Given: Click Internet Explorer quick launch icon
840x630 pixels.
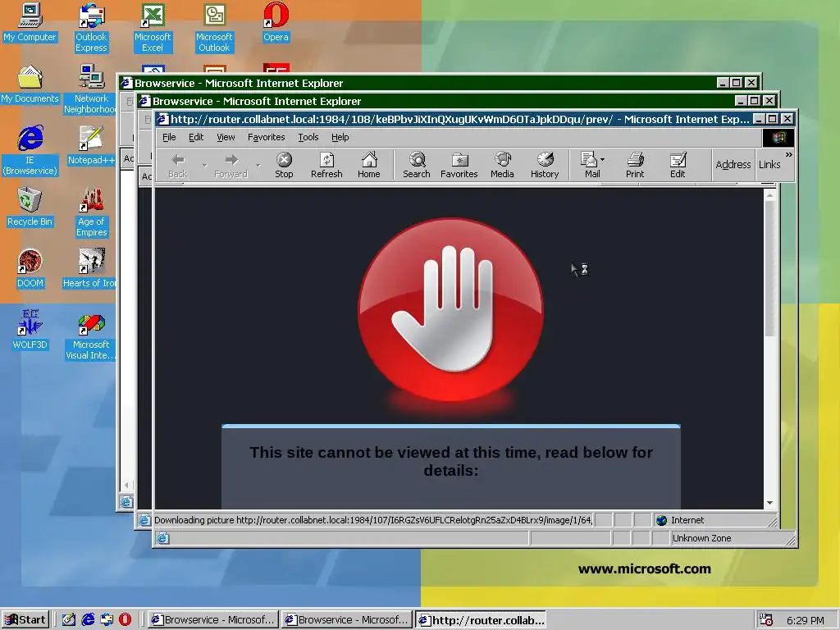Looking at the screenshot, I should pyautogui.click(x=88, y=620).
